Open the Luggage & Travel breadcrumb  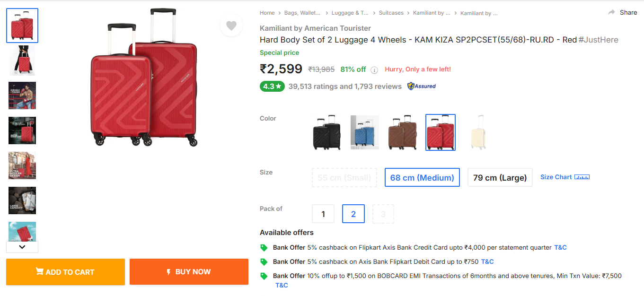350,13
